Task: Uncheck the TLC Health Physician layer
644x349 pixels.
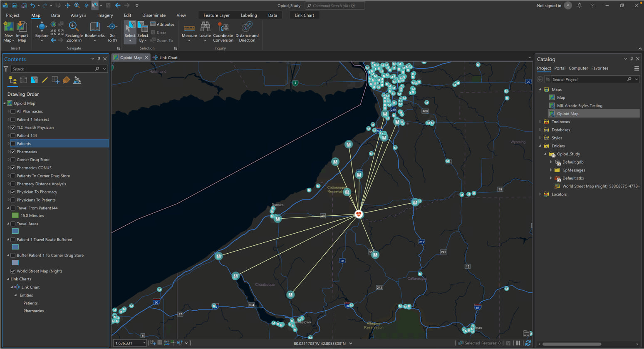Action: (x=13, y=127)
